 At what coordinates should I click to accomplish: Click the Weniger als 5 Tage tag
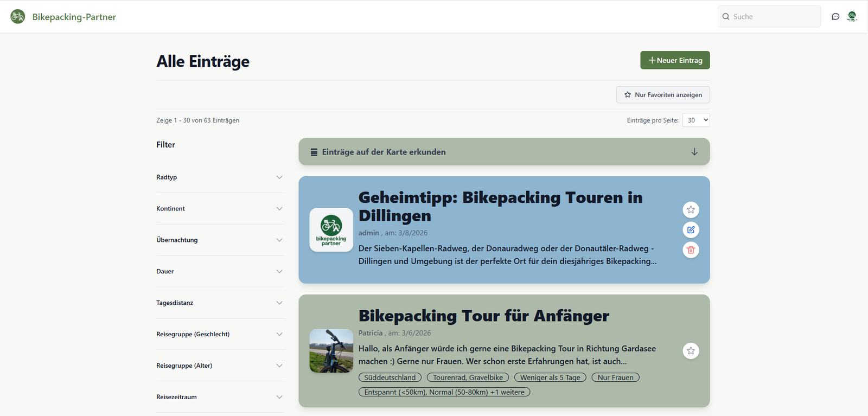[x=550, y=377]
